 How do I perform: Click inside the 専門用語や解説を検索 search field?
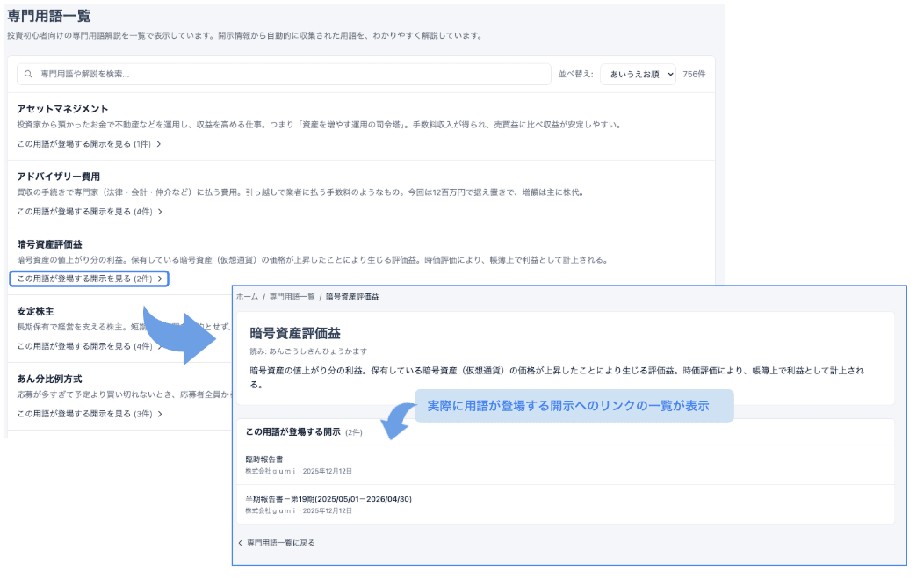(x=263, y=74)
